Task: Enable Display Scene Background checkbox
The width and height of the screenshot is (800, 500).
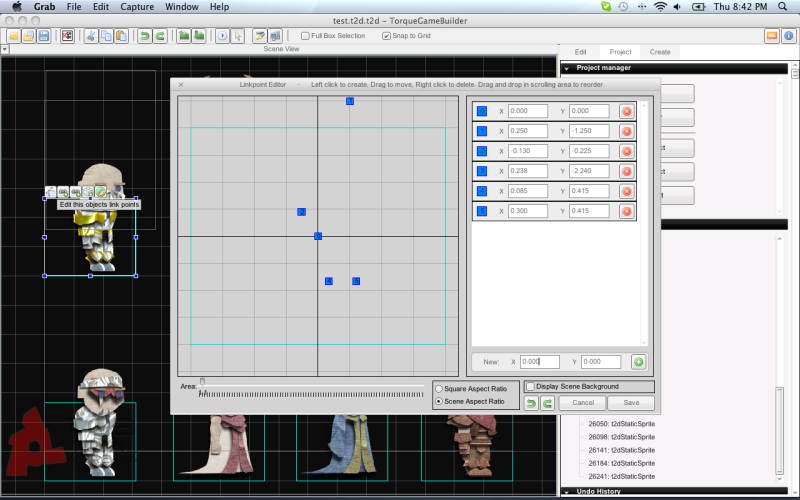Action: point(530,386)
